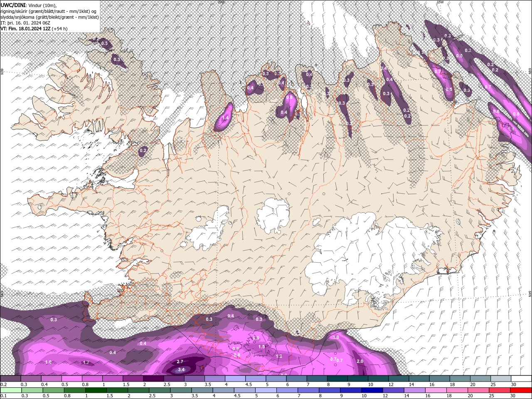This screenshot has width=532, height=399.
Task: Select the bright pink 0.5 swatch in the snow legend
Action: (x=71, y=379)
